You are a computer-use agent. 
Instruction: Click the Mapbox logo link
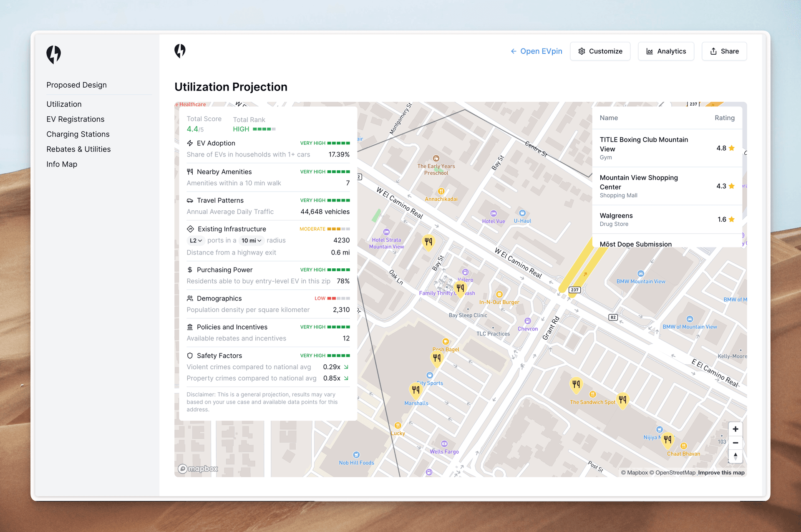[x=198, y=469]
